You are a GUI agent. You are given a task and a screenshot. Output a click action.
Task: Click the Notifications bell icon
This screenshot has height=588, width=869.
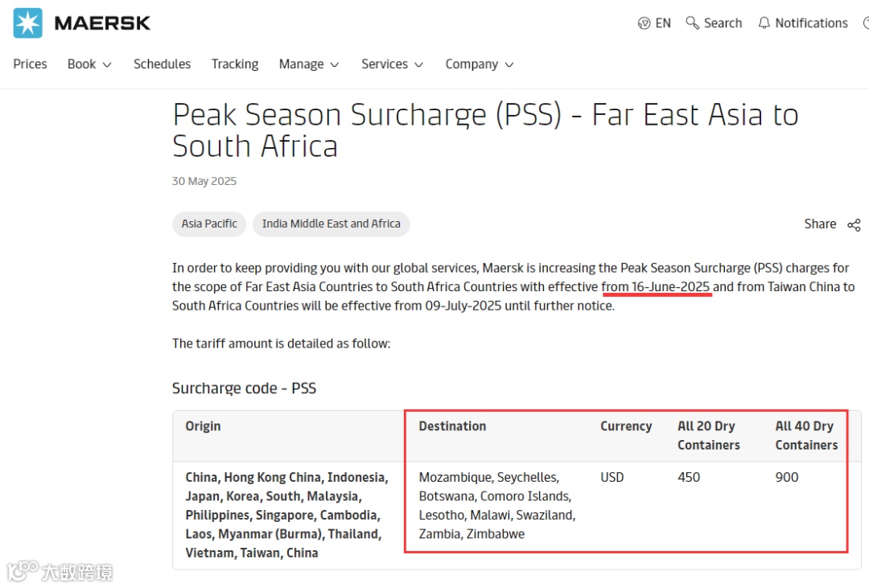coord(764,23)
